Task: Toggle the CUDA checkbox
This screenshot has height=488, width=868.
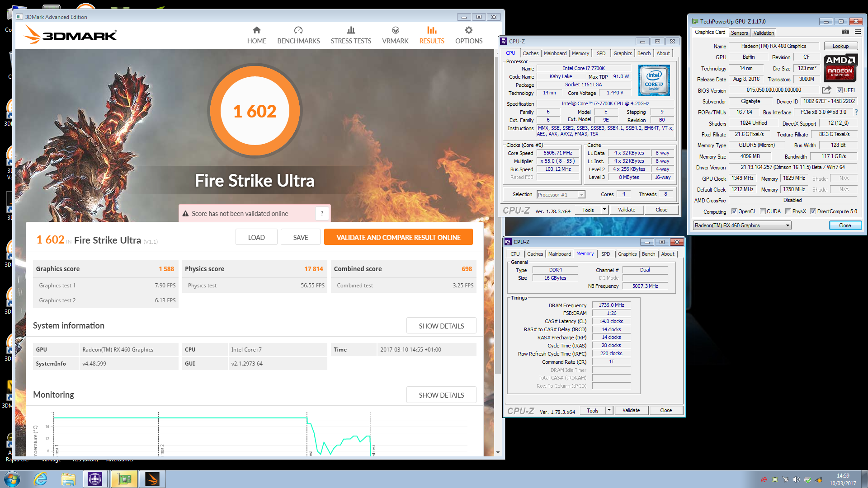Action: (763, 211)
